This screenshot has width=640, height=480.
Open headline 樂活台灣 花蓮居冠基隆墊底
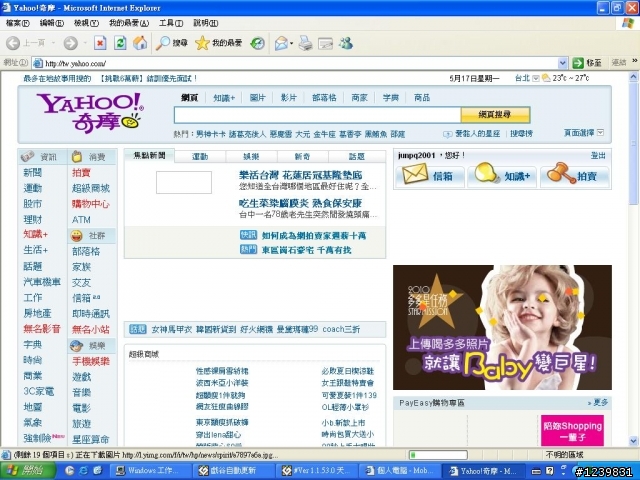click(x=300, y=175)
